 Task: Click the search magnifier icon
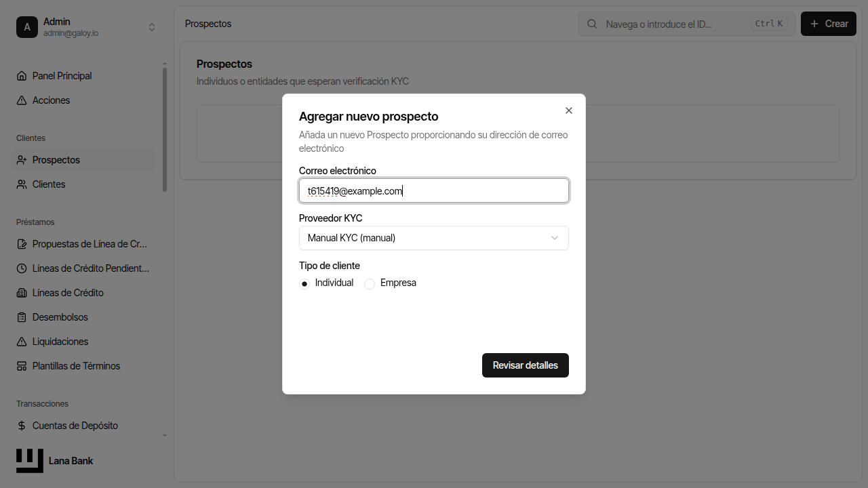(x=592, y=24)
